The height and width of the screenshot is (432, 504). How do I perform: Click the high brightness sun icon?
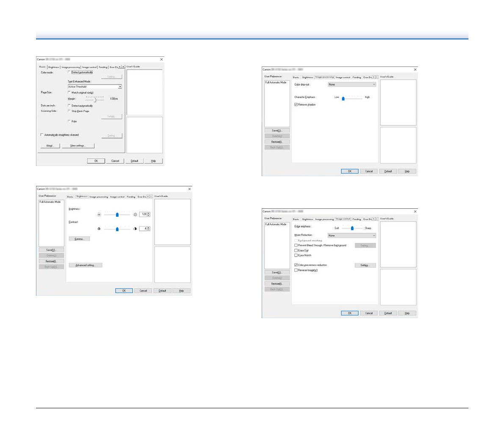click(x=135, y=215)
